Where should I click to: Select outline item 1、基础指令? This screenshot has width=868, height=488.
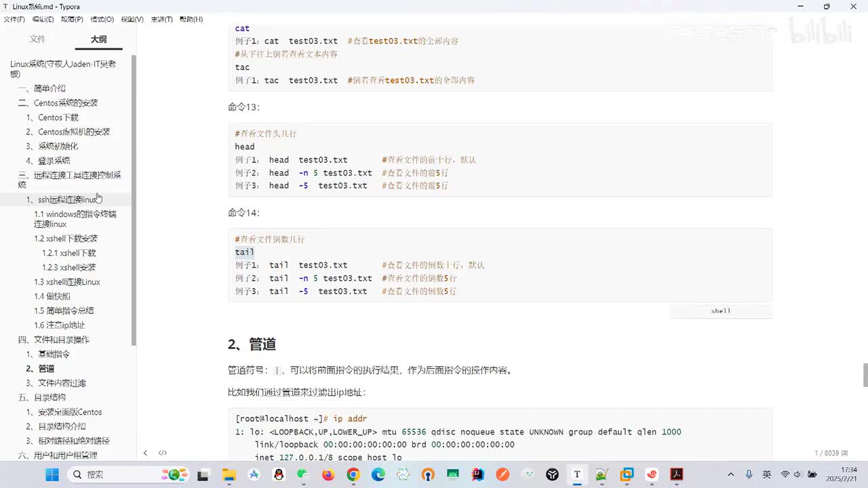coord(47,354)
